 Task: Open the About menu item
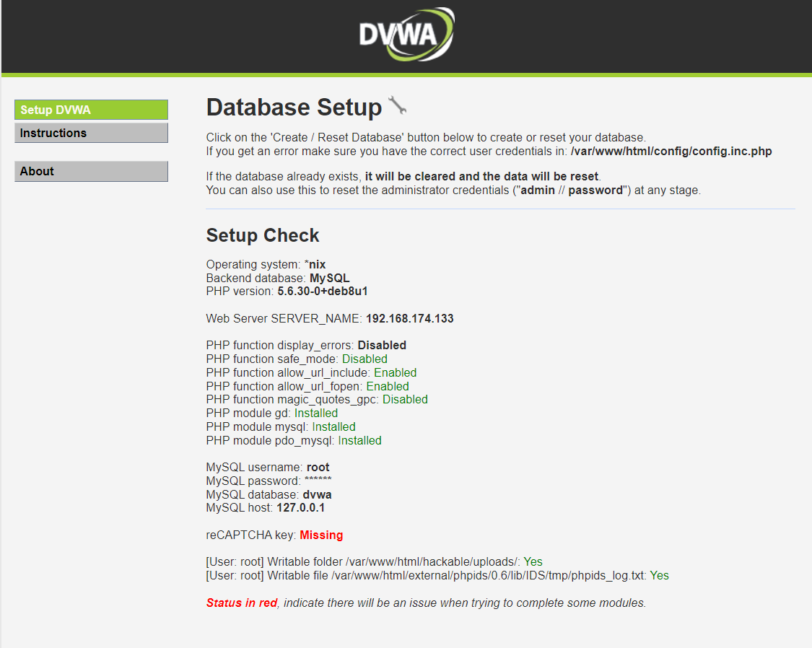click(91, 171)
